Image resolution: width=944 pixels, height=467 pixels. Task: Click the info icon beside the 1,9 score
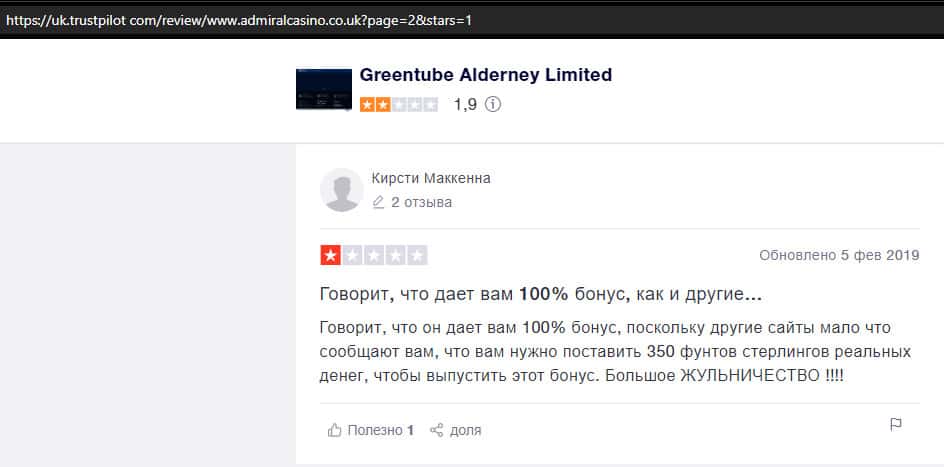[492, 105]
